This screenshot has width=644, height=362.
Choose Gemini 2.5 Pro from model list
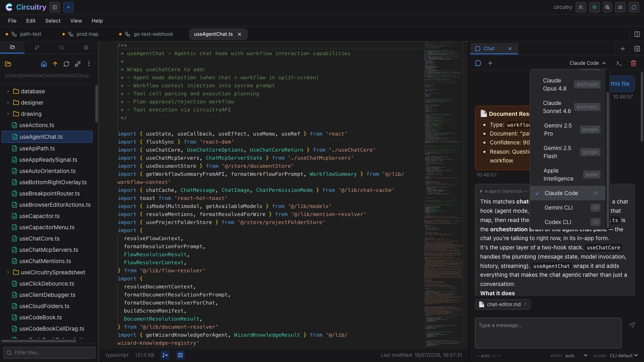coord(568,130)
